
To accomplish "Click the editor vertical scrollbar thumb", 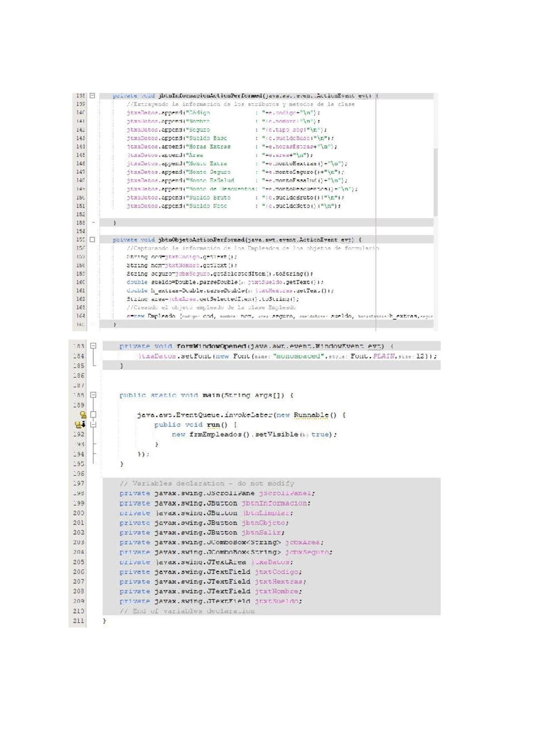I will [435, 182].
